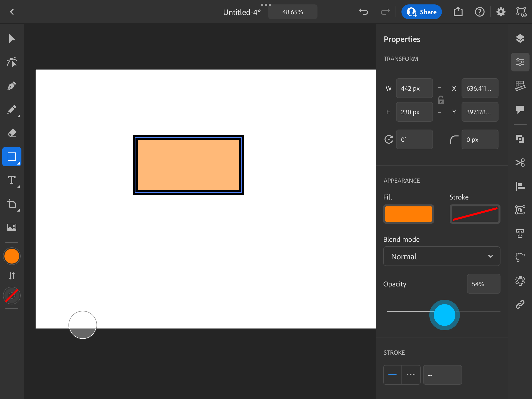Select the Pencil tool
The height and width of the screenshot is (399, 532).
(12, 109)
